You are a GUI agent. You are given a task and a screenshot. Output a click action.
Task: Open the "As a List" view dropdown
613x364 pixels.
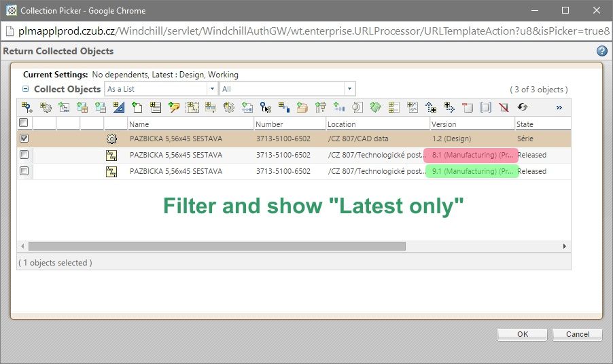point(212,89)
